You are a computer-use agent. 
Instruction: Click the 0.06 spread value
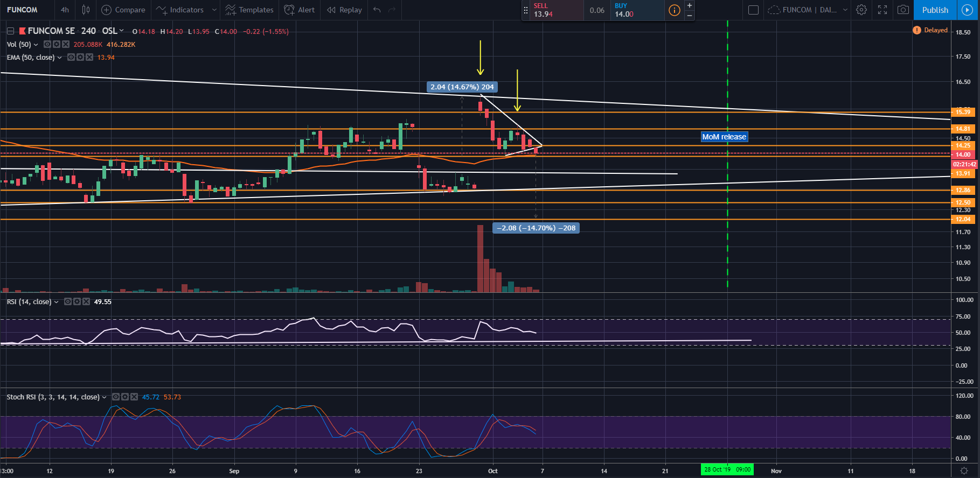pos(597,10)
